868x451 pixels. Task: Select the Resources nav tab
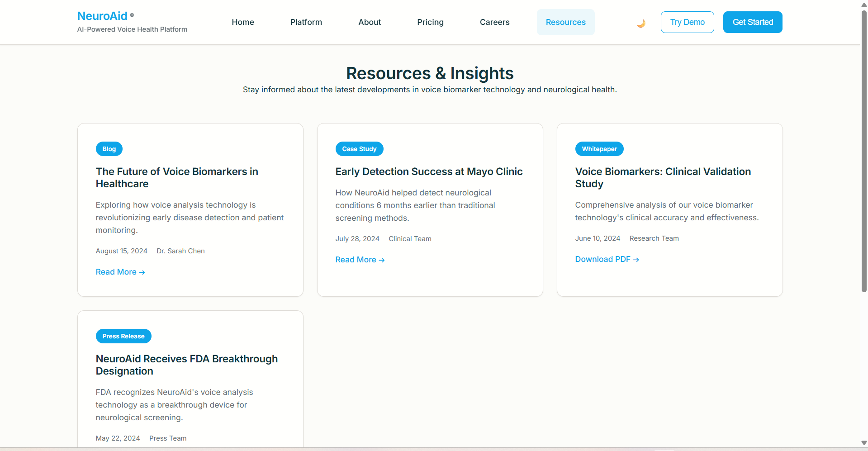565,22
